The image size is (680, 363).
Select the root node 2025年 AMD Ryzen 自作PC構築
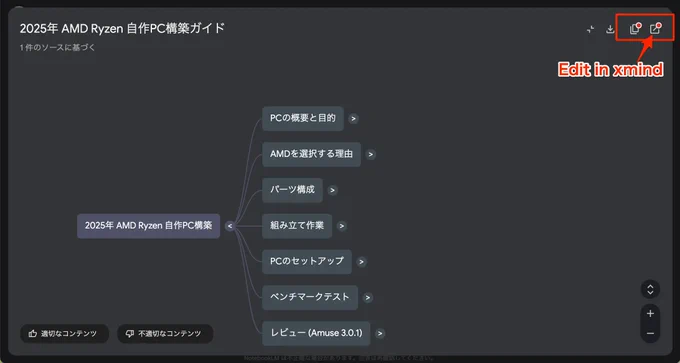(148, 226)
